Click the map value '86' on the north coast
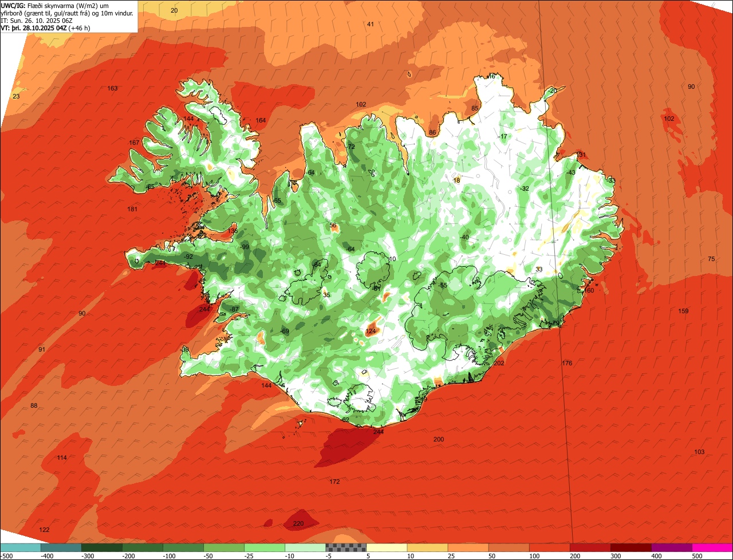 (x=432, y=133)
